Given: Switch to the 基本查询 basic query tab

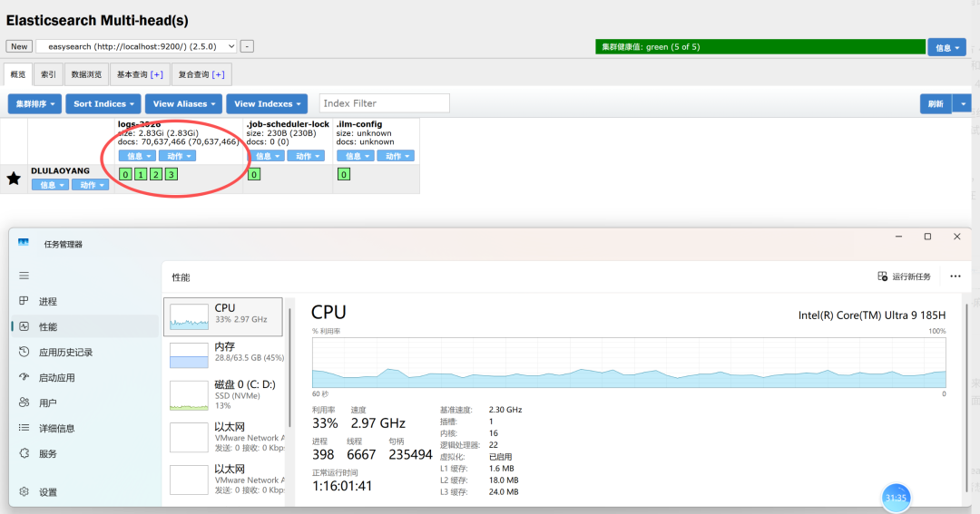Looking at the screenshot, I should pos(132,74).
